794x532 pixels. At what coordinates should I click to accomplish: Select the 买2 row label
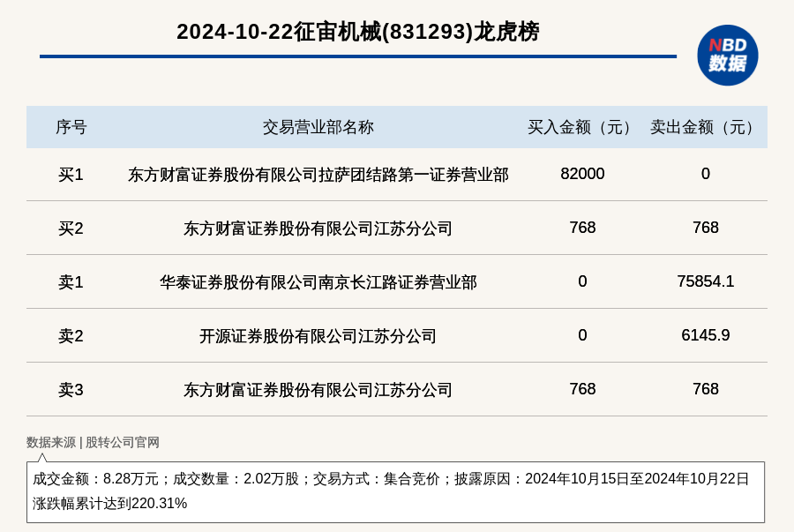[71, 229]
